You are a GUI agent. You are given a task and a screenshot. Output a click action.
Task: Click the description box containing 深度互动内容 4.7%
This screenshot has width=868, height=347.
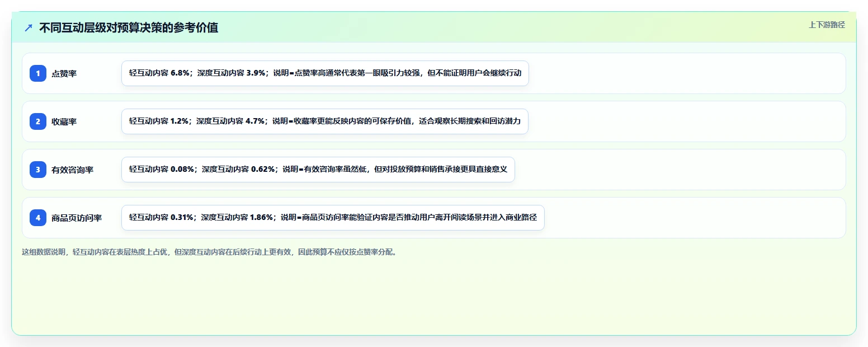click(325, 121)
